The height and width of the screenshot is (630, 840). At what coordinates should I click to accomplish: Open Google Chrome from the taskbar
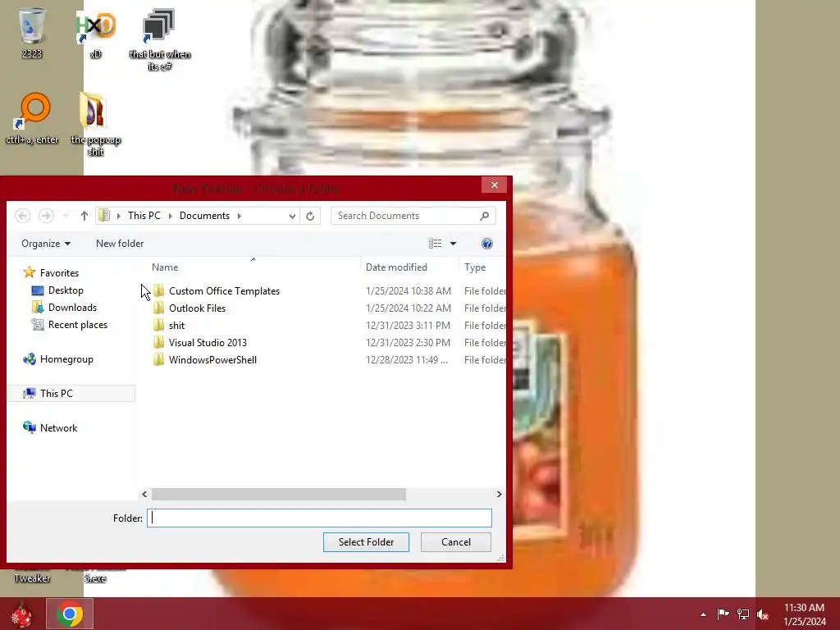coord(70,614)
